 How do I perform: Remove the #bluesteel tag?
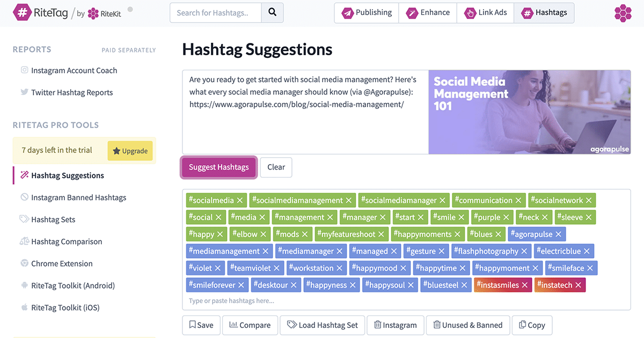point(464,285)
